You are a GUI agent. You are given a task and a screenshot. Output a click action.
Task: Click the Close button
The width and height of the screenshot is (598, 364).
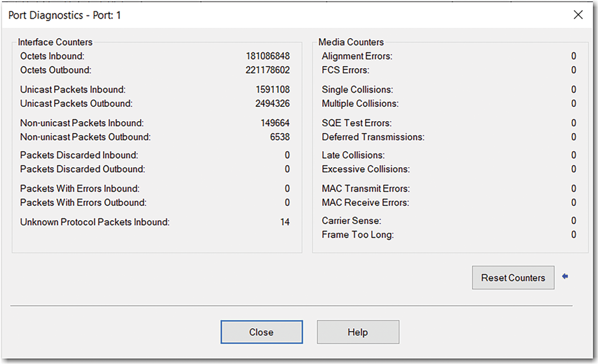tap(261, 332)
